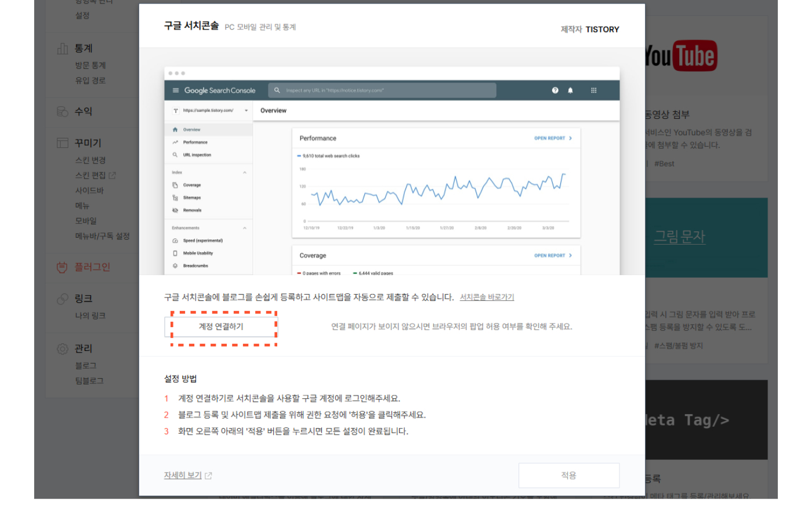Open 팀블로그 under 관리
This screenshot has width=812, height=508.
pos(89,381)
